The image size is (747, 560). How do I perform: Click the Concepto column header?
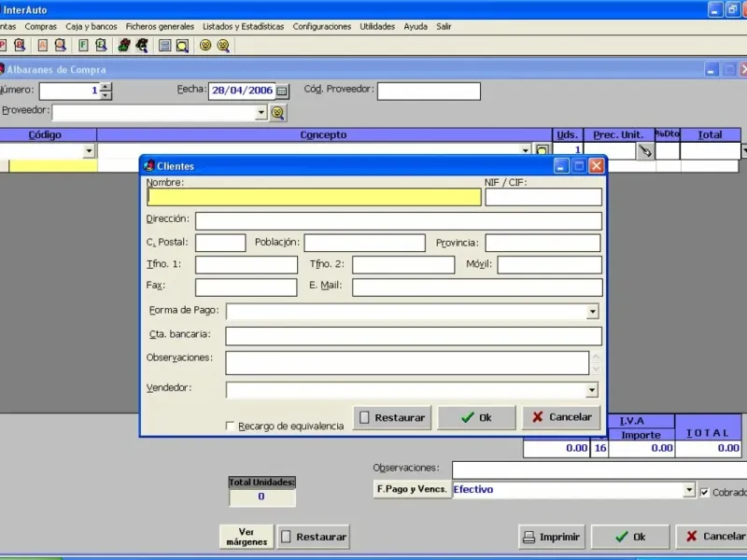click(x=324, y=134)
